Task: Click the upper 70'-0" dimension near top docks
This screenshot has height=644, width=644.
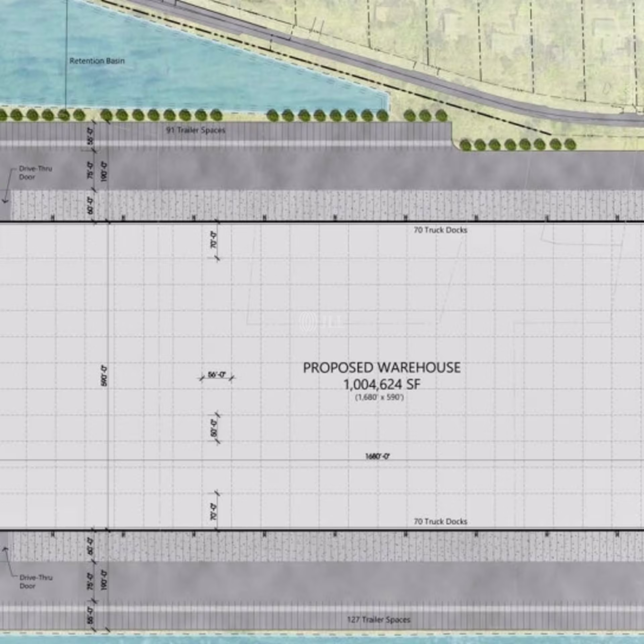Action: click(x=214, y=240)
